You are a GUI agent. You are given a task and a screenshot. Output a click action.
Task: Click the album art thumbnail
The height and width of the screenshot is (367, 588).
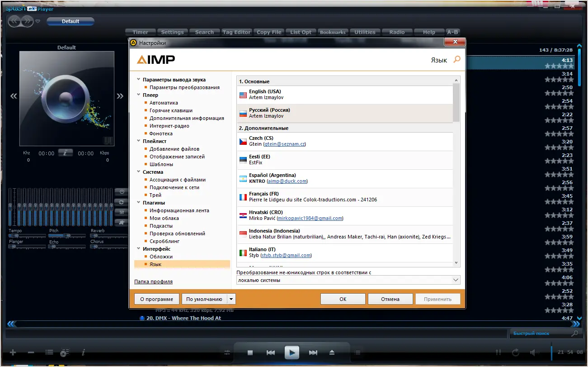67,98
